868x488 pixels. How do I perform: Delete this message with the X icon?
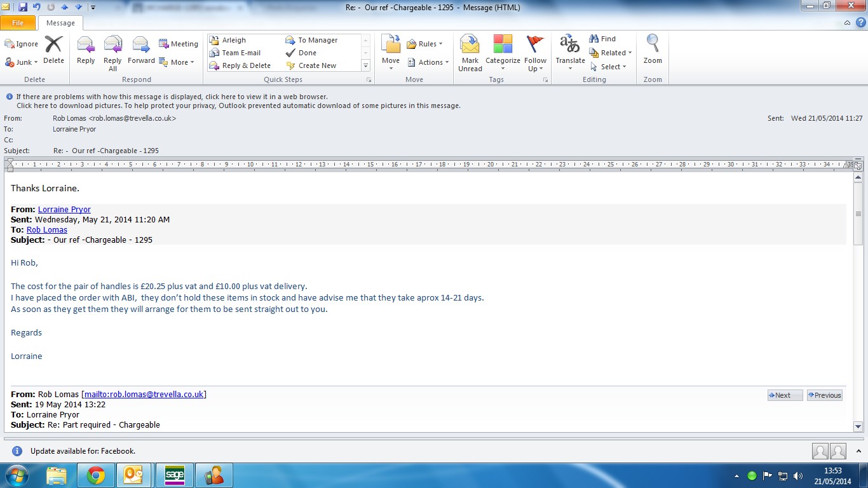click(x=53, y=50)
